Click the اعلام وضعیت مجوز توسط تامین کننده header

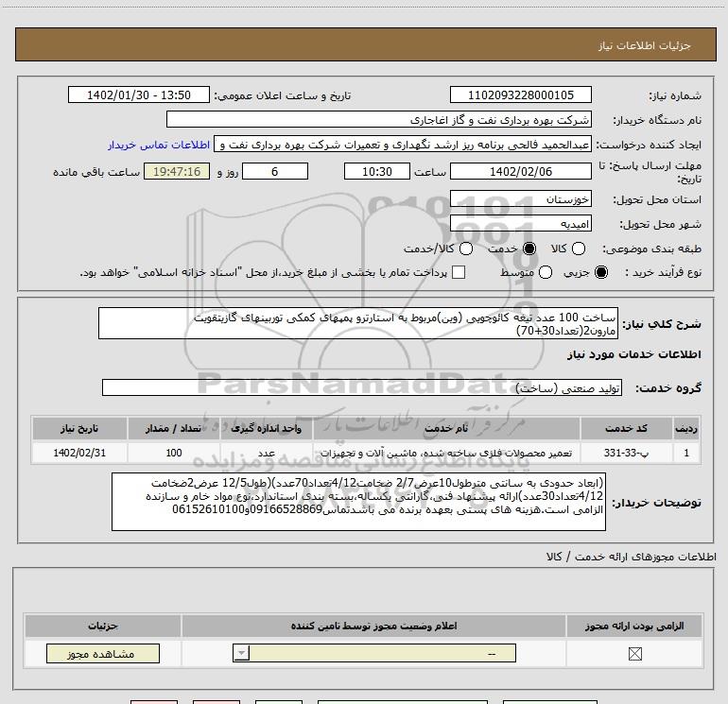pyautogui.click(x=373, y=626)
